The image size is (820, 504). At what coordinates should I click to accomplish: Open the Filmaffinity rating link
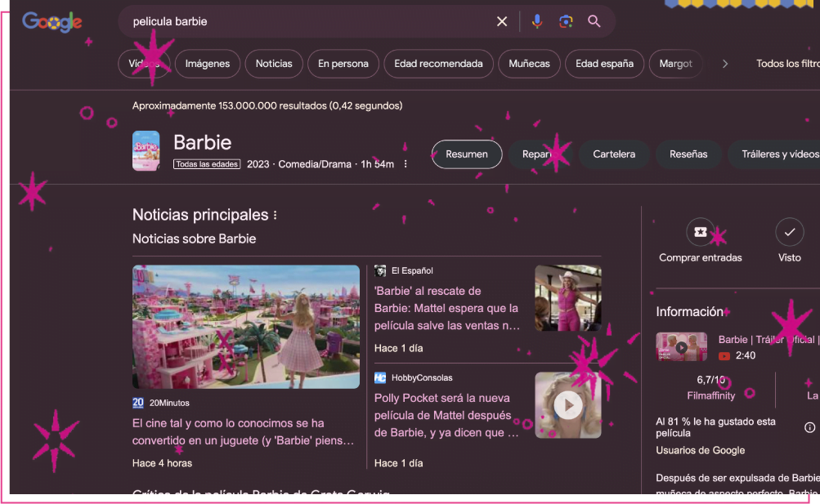(710, 395)
